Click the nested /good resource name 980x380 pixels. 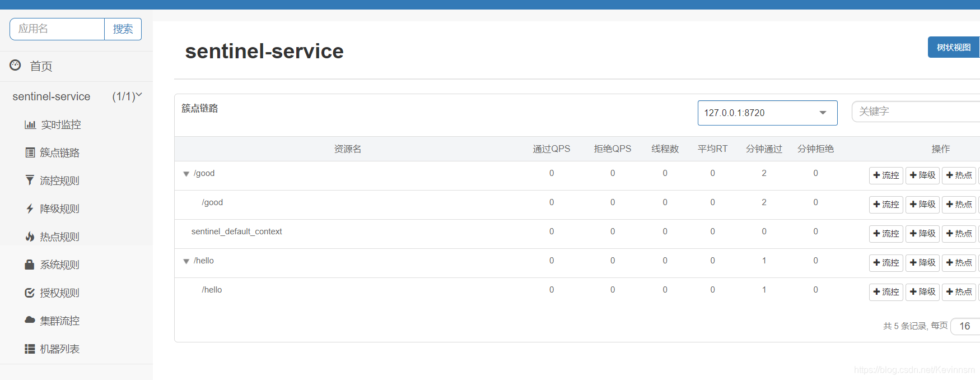[212, 202]
